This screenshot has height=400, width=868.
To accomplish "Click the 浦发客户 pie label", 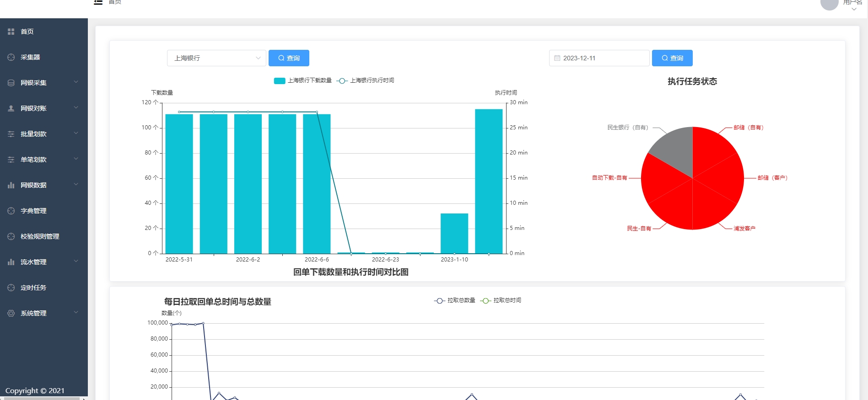I will pos(744,229).
